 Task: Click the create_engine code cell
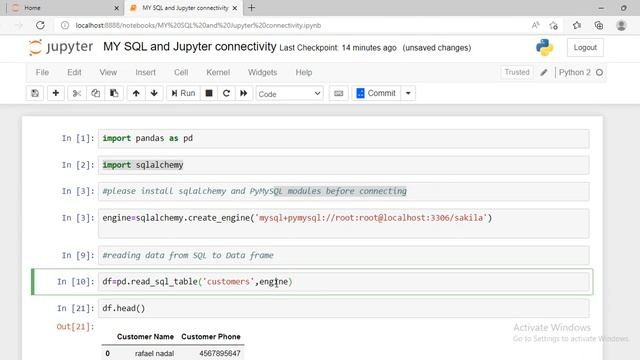tap(343, 223)
